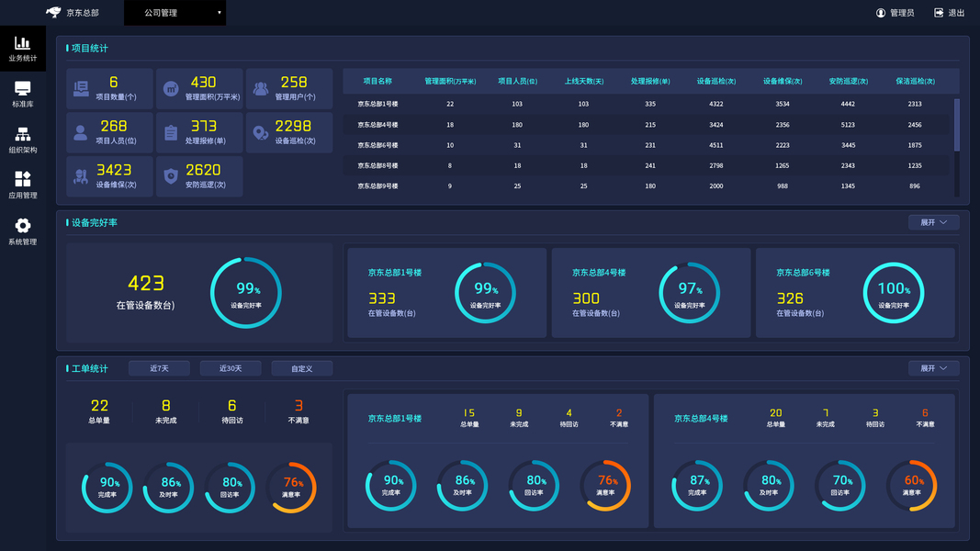
Task: Open the 应用管理 apps icon
Action: tap(22, 179)
